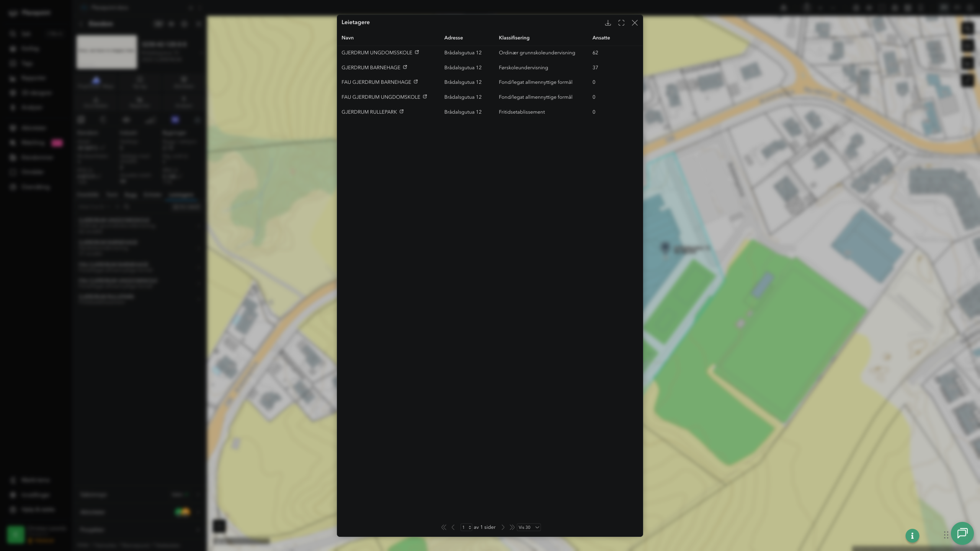Jump to the first page of tenants
The image size is (980, 551).
point(444,527)
